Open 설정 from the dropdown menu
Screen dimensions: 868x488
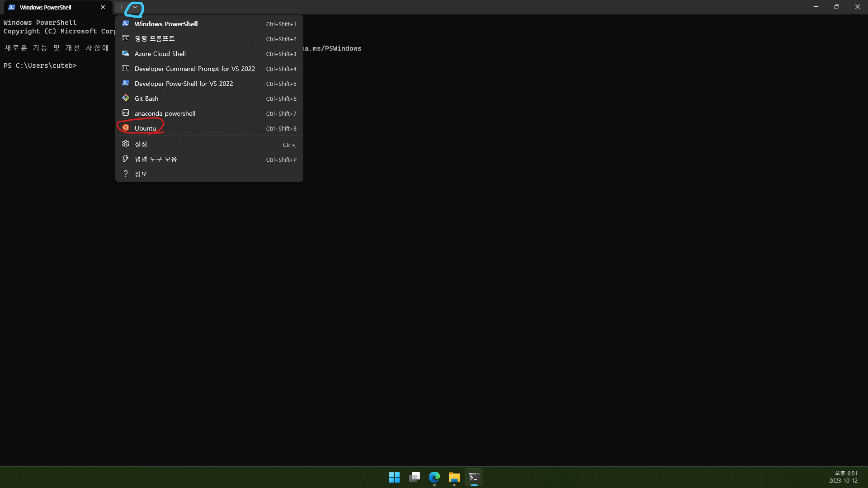pyautogui.click(x=209, y=145)
